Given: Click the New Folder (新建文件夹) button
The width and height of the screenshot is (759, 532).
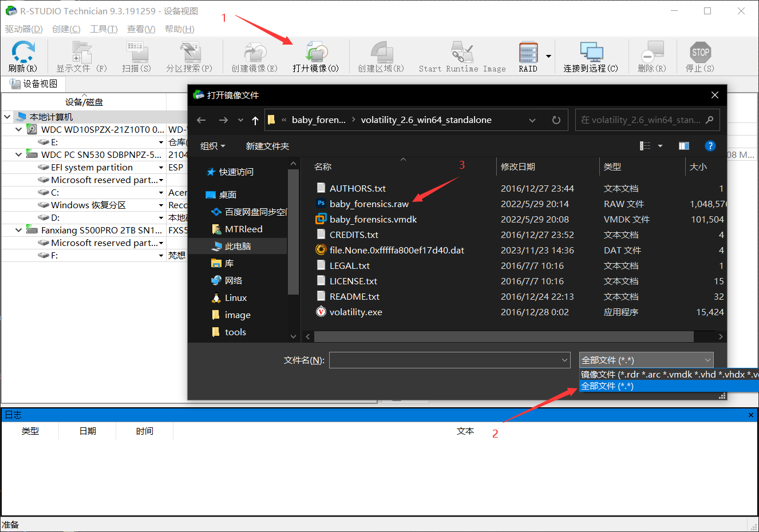Looking at the screenshot, I should (267, 146).
